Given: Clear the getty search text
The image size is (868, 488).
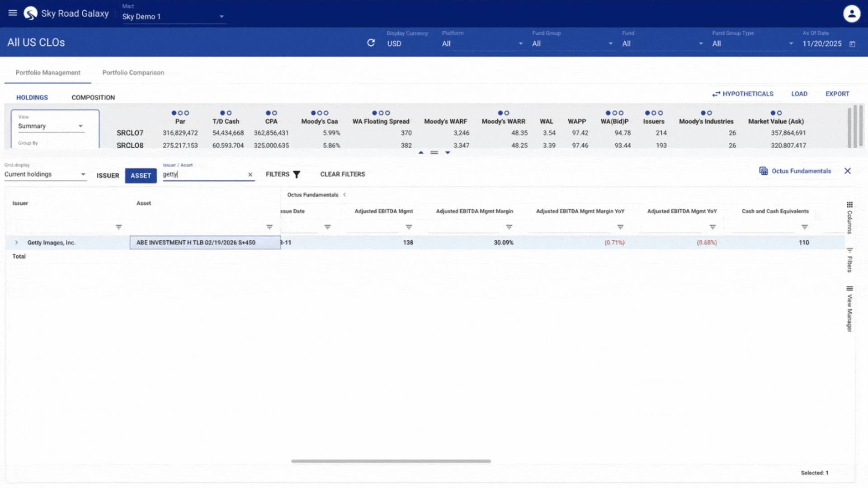Looking at the screenshot, I should (x=250, y=174).
